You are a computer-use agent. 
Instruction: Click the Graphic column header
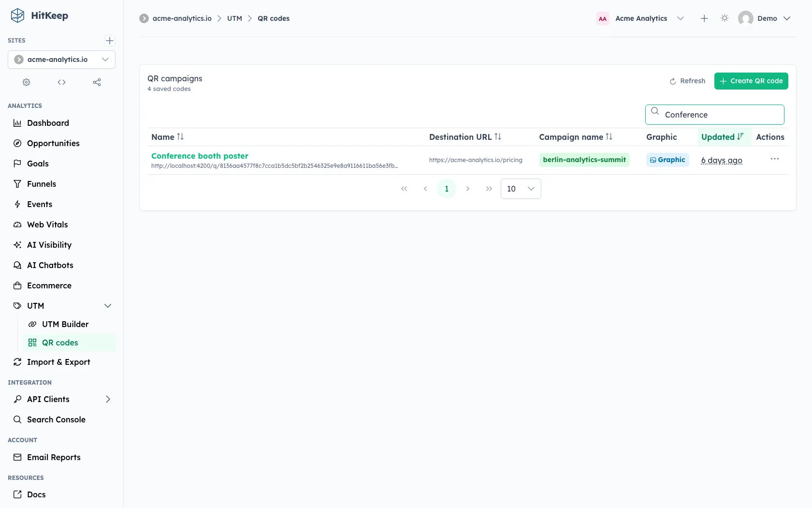(662, 137)
